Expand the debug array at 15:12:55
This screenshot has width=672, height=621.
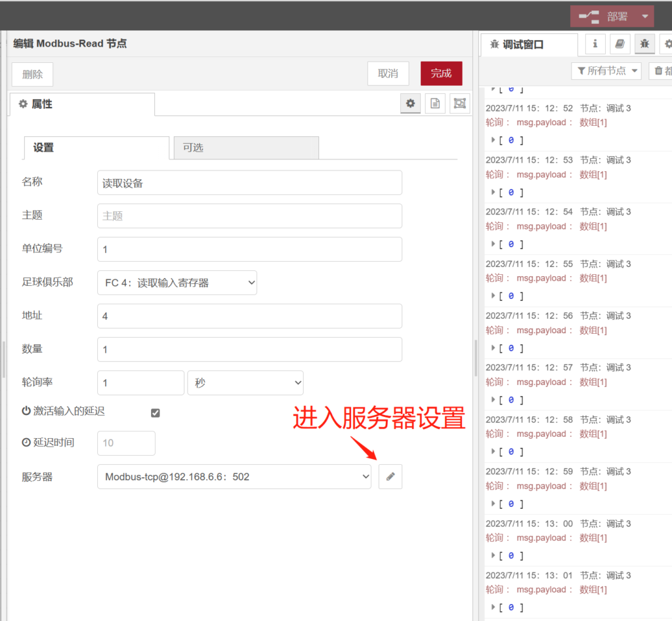493,296
